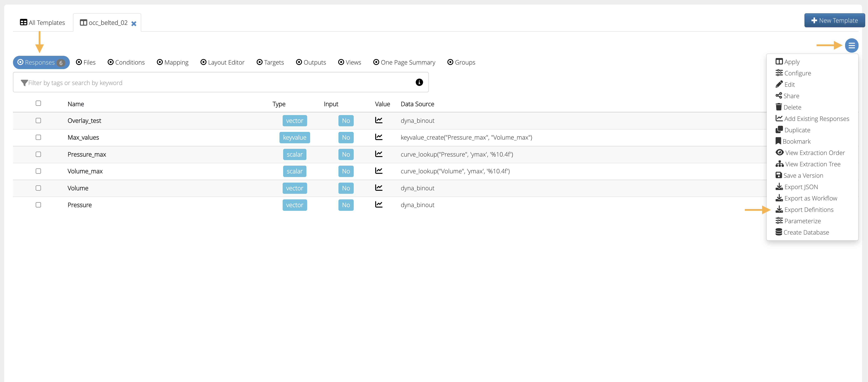Choose Configure from the menu
Screen dimensions: 868x382
point(793,73)
